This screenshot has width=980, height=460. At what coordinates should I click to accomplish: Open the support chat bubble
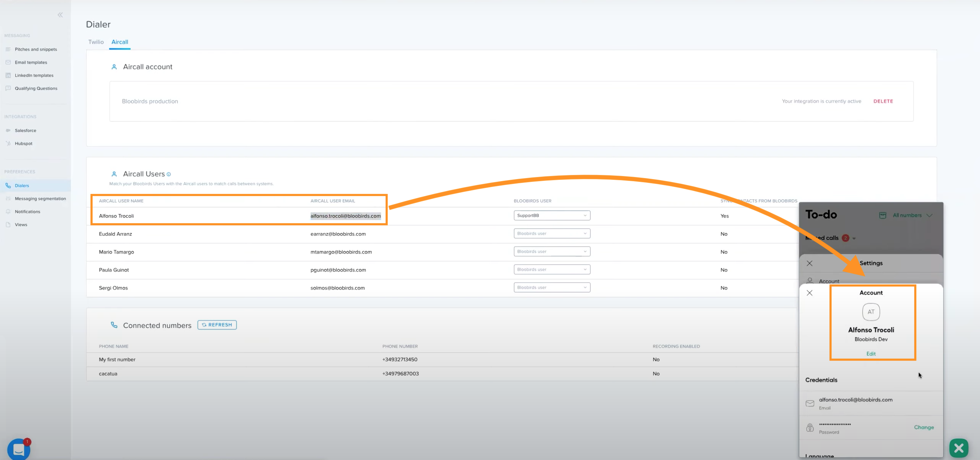19,449
